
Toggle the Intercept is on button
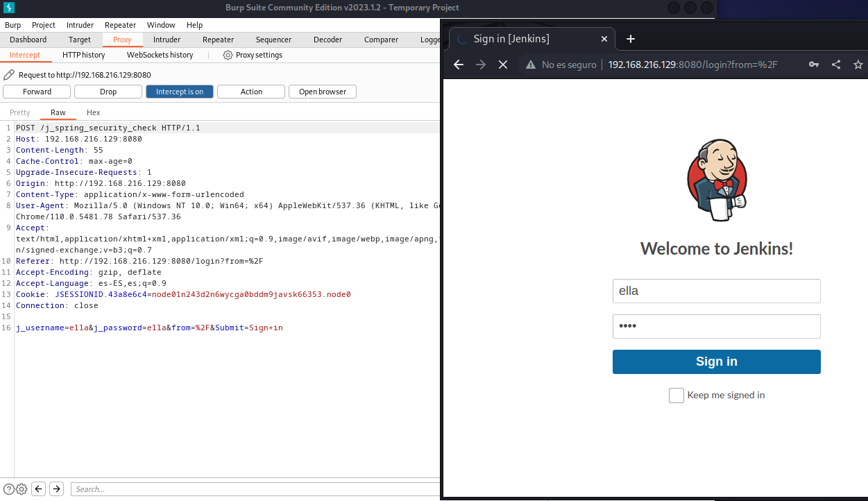click(x=180, y=92)
